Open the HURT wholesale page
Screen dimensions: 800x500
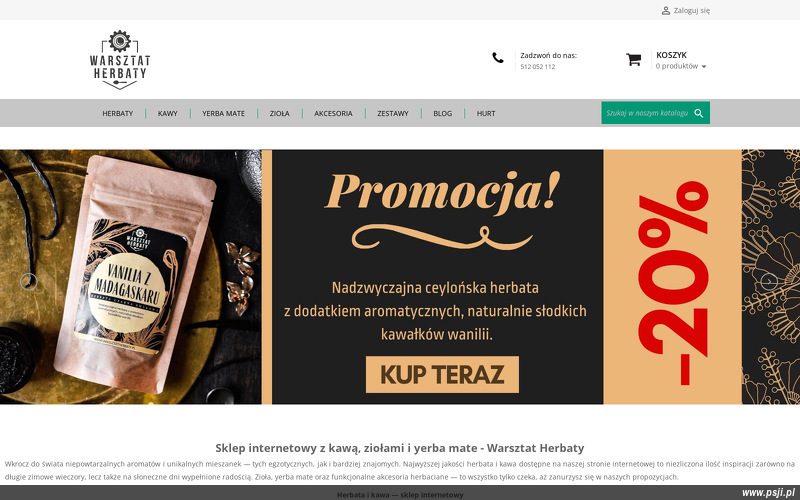[486, 113]
